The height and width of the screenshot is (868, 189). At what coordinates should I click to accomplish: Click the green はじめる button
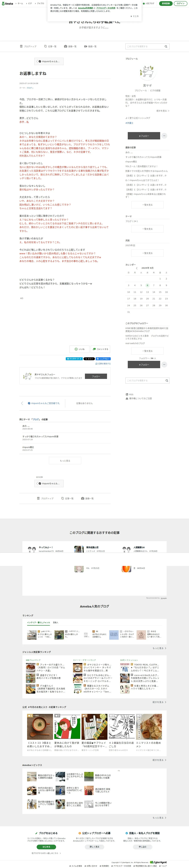coord(46,847)
